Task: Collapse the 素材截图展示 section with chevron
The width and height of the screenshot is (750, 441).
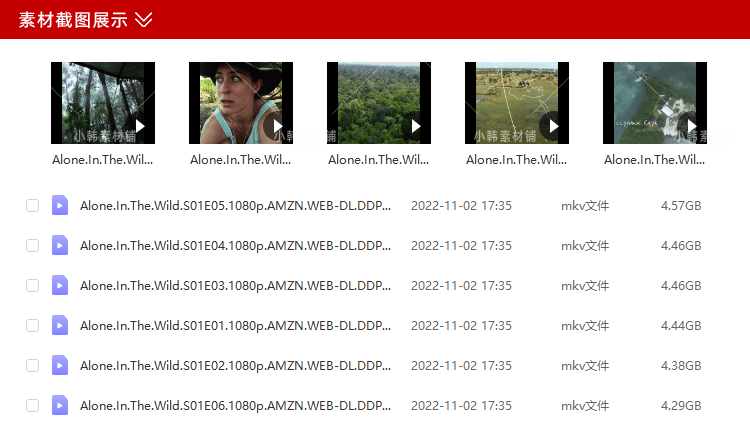Action: tap(143, 20)
